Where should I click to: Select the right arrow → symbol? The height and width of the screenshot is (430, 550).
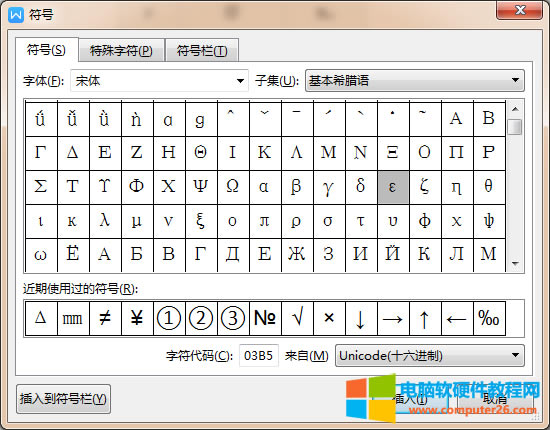point(393,318)
